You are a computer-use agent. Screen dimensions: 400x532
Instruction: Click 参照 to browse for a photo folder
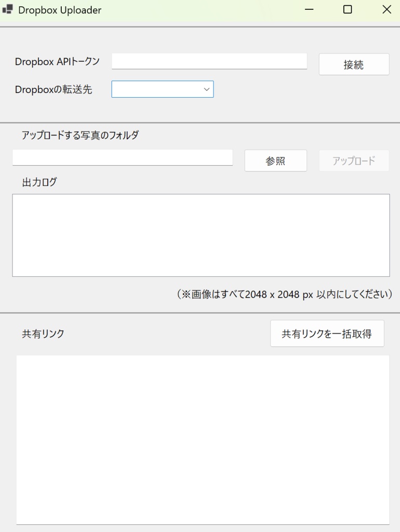point(275,161)
